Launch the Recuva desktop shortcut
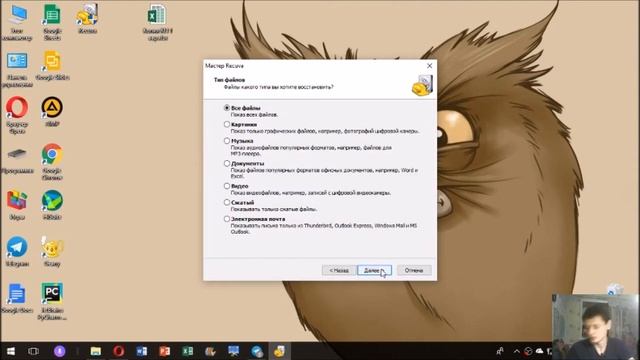Screen dimensions: 640x360 87,19
